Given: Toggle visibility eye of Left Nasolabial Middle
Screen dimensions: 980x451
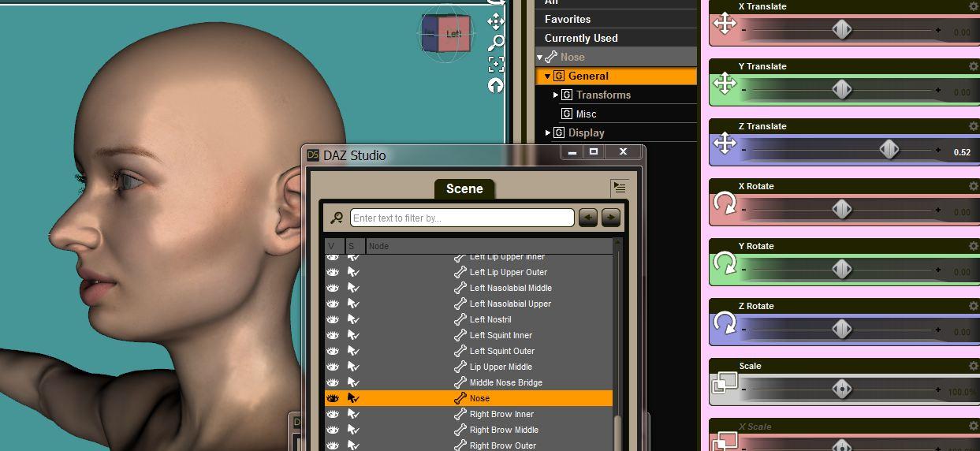Looking at the screenshot, I should (333, 288).
